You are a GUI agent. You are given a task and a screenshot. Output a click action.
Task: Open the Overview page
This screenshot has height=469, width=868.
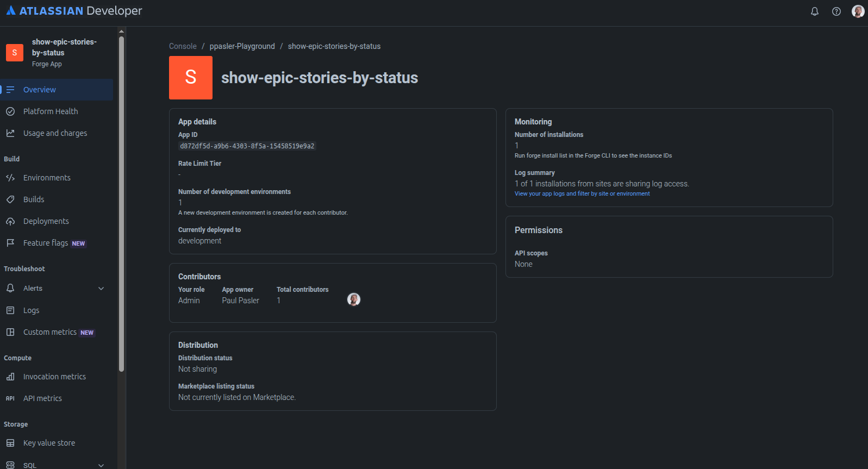(x=57, y=90)
